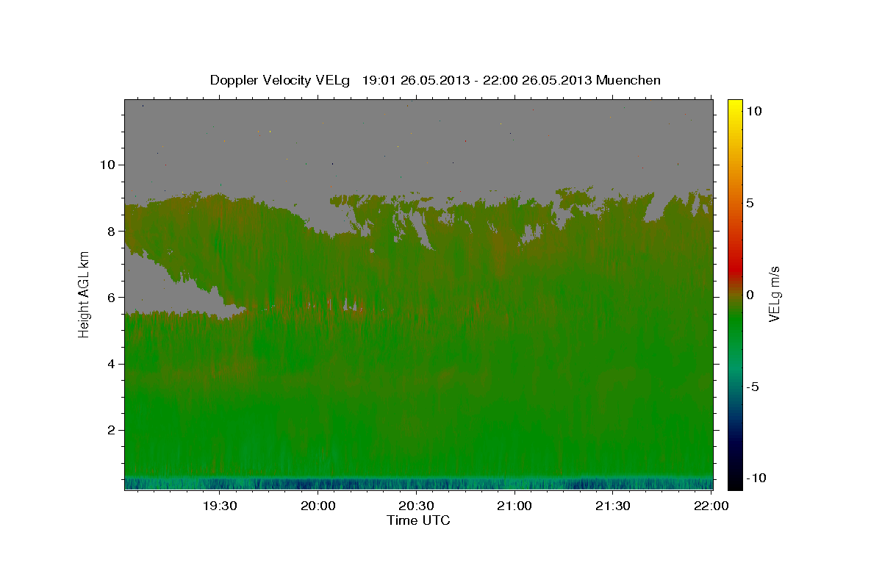
Task: Select the '22:00' time axis label
Action: point(711,506)
